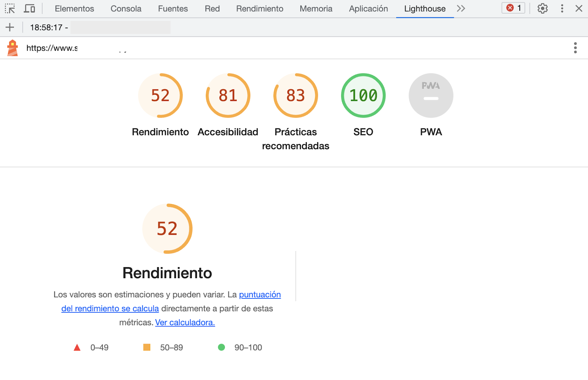Viewport: 588px width, 380px height.
Task: Select the grayed-out PWA badge
Action: 431,95
